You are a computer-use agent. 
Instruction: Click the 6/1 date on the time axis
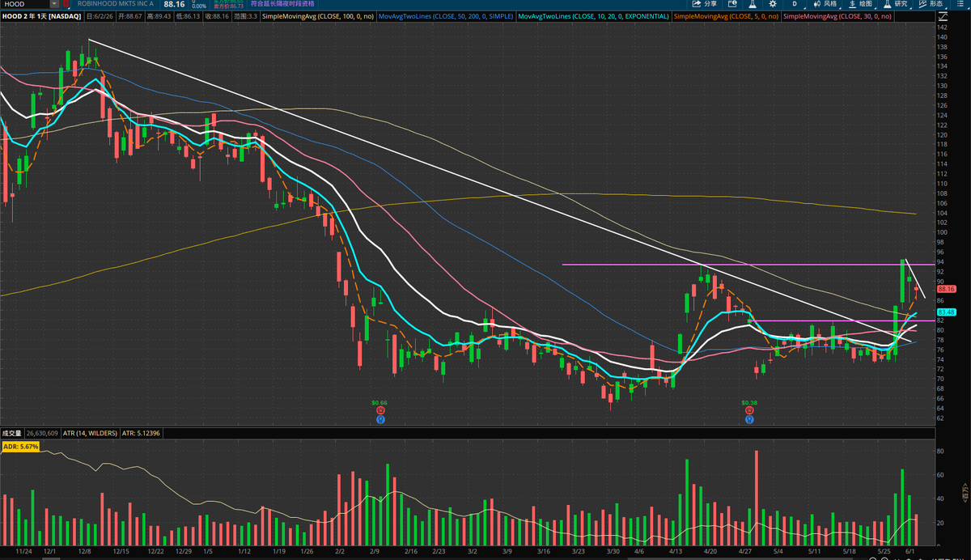click(909, 550)
